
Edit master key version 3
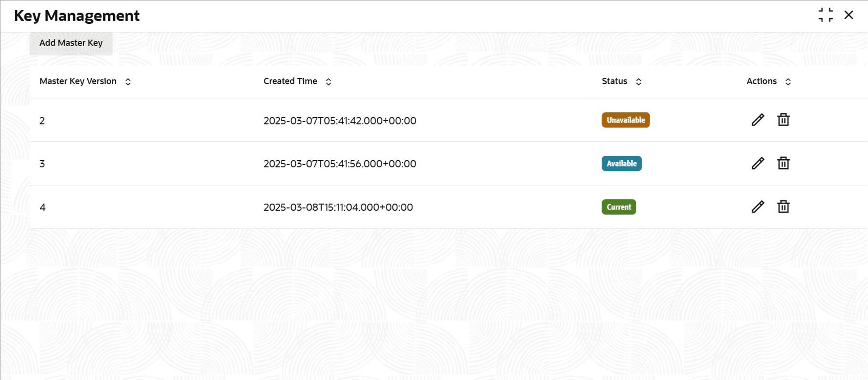point(757,163)
